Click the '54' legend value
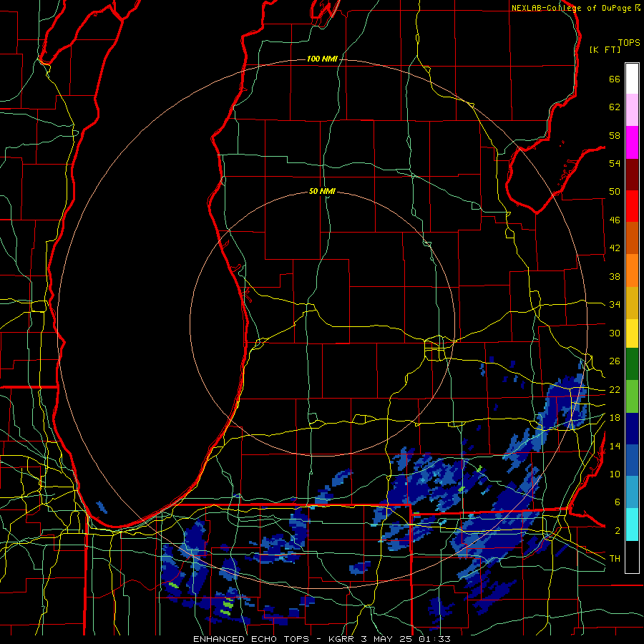Viewport: 644px width, 644px height. [x=615, y=163]
